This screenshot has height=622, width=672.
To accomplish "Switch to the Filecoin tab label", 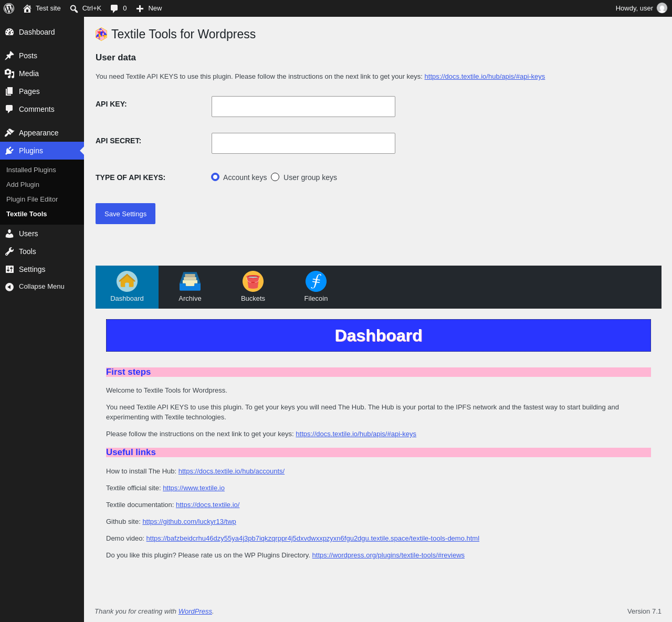I will click(x=316, y=299).
